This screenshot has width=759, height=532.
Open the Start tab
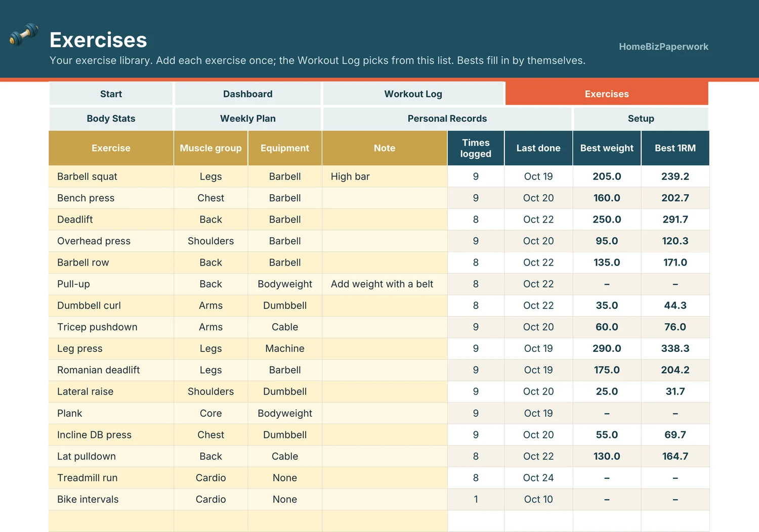pos(111,94)
